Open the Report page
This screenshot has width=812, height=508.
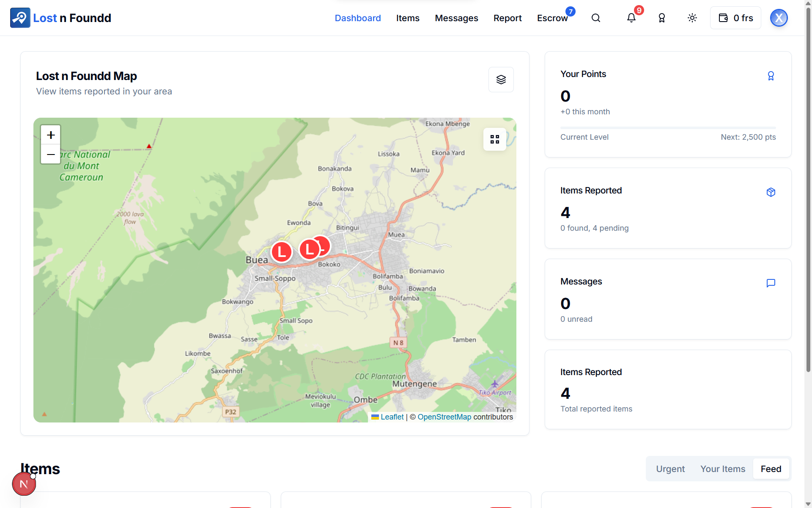point(507,18)
